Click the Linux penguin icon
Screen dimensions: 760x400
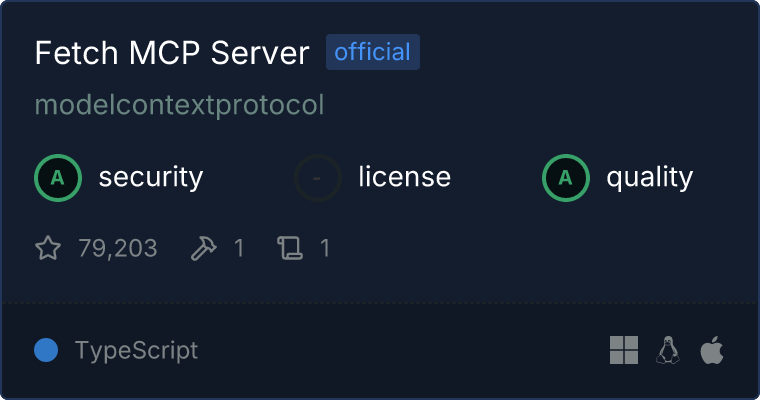pyautogui.click(x=668, y=350)
